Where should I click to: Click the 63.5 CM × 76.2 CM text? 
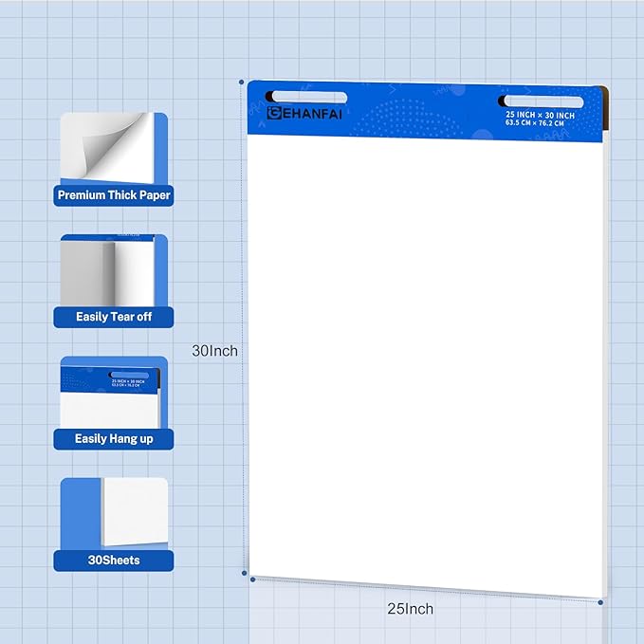coord(535,122)
